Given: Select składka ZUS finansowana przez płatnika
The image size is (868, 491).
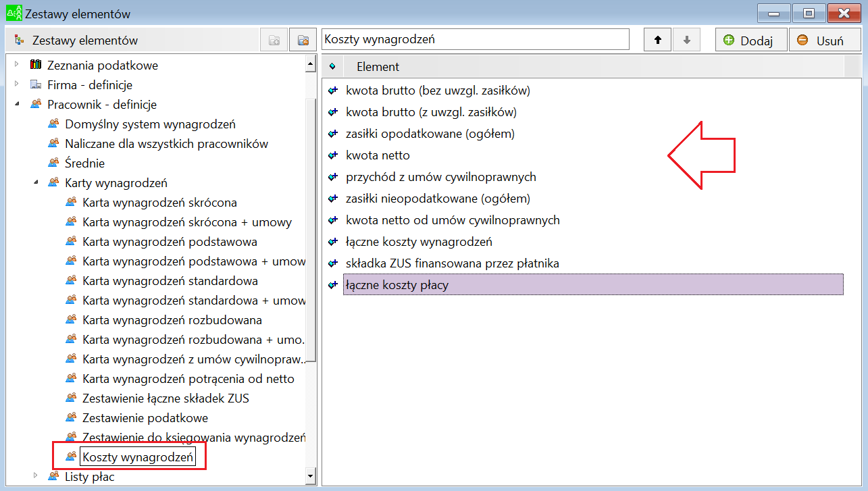Looking at the screenshot, I should tap(593, 263).
